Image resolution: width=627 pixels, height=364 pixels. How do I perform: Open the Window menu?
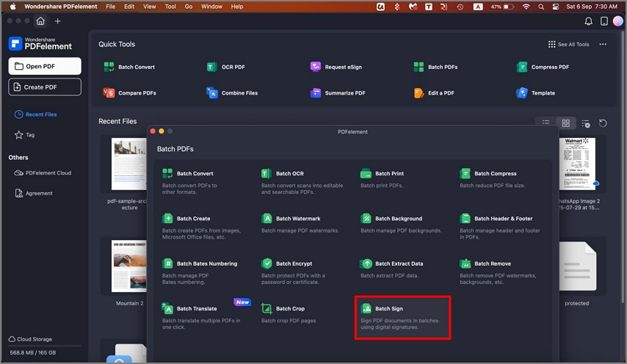coord(211,7)
